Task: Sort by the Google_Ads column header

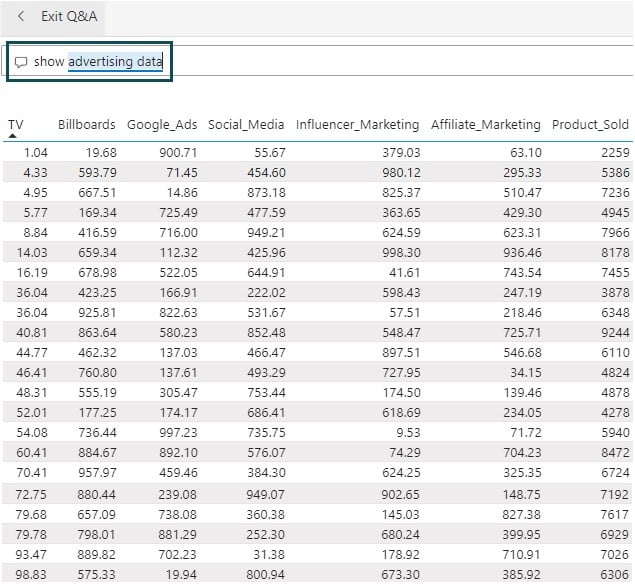Action: (162, 124)
